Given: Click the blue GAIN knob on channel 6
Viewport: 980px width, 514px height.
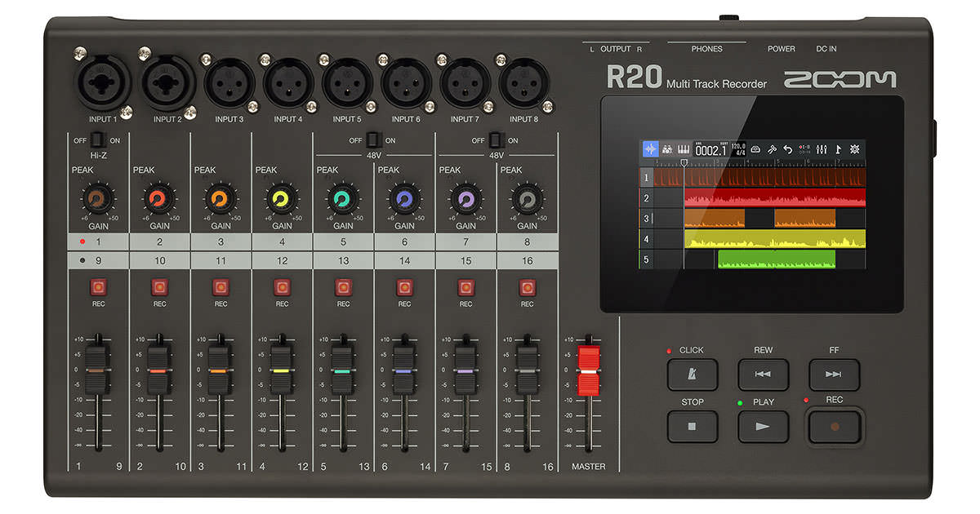Looking at the screenshot, I should click(x=404, y=198).
